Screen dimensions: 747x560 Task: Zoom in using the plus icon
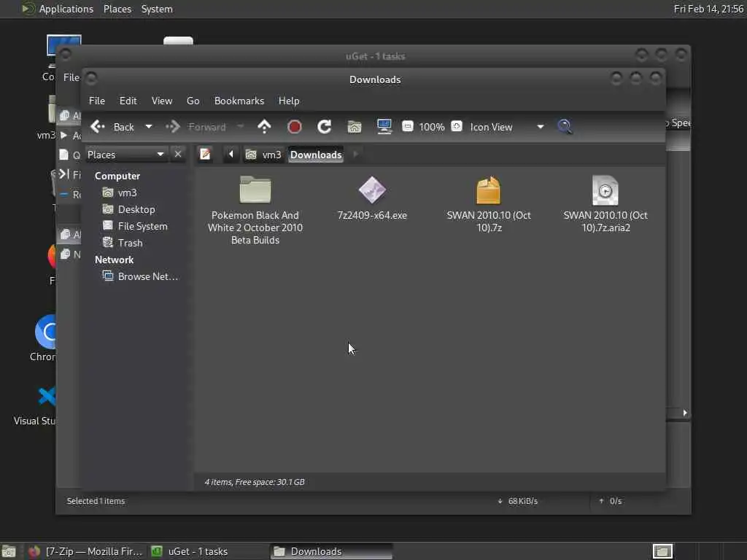coord(457,126)
